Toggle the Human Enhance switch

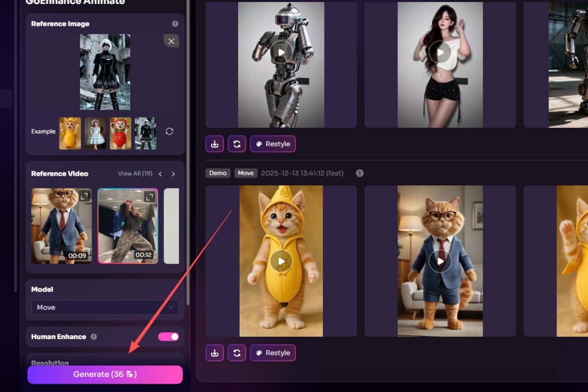click(x=168, y=337)
